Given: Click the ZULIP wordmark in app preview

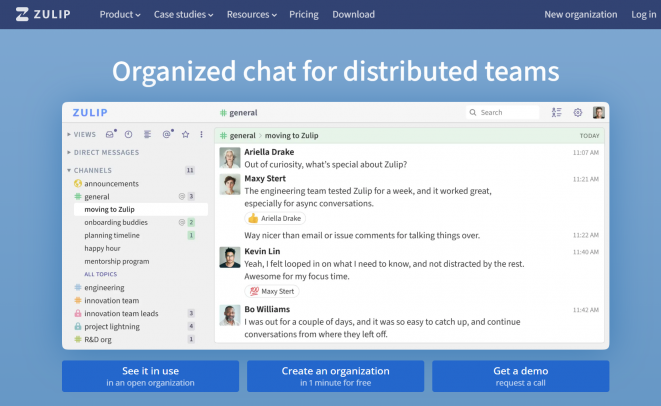Looking at the screenshot, I should point(90,113).
